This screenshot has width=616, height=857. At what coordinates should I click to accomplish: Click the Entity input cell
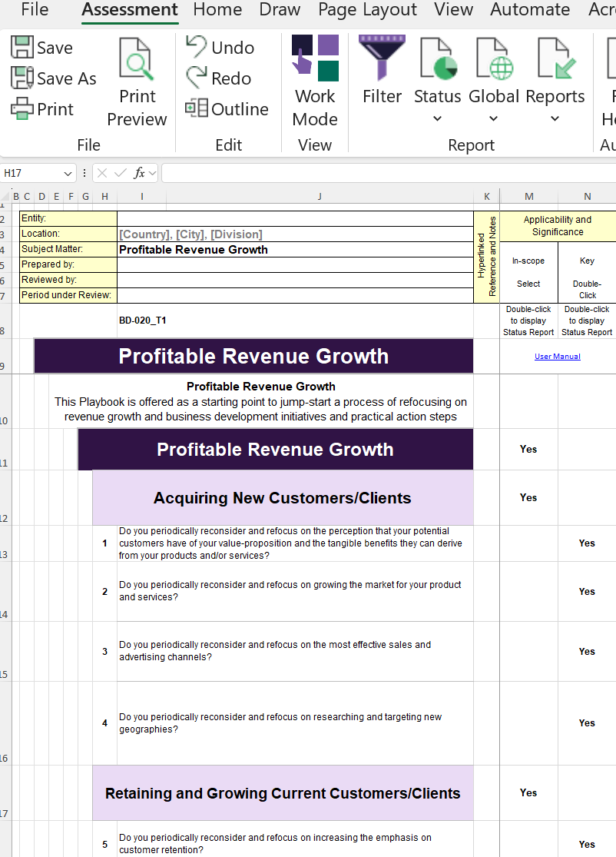pos(295,219)
